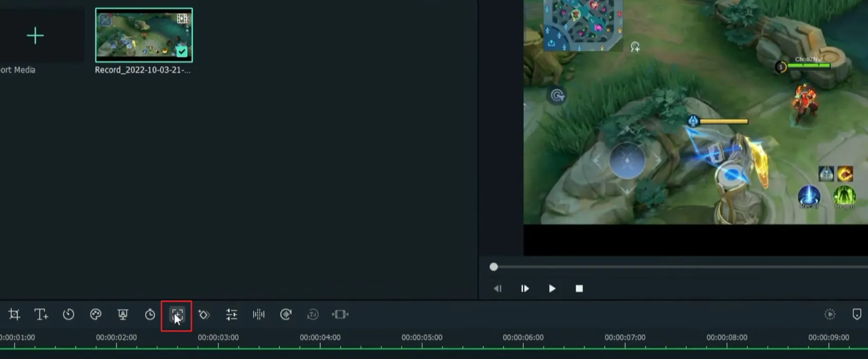The width and height of the screenshot is (868, 359).
Task: Open the Edit adjustment sliders icon
Action: tap(231, 314)
